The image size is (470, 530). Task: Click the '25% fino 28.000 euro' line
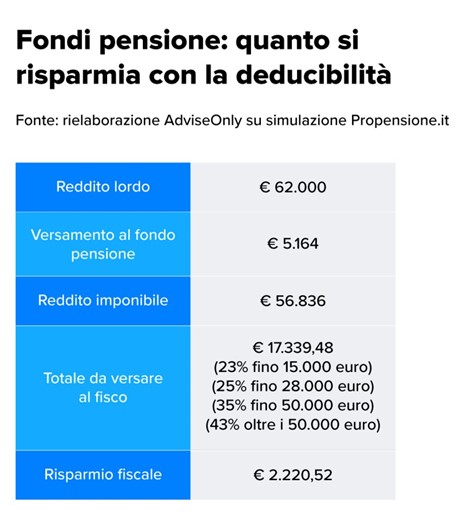coord(293,386)
